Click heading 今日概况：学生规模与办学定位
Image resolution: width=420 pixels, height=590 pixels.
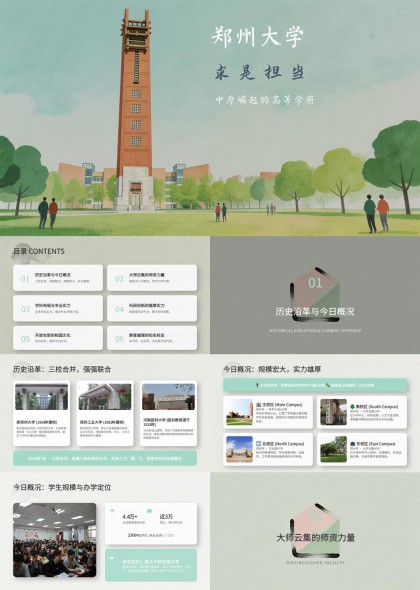coord(62,487)
